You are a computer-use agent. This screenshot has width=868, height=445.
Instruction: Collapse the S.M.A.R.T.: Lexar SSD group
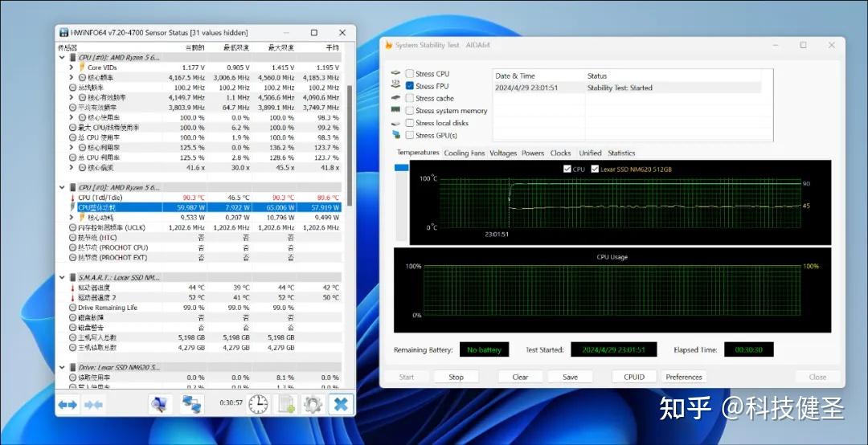(62, 277)
